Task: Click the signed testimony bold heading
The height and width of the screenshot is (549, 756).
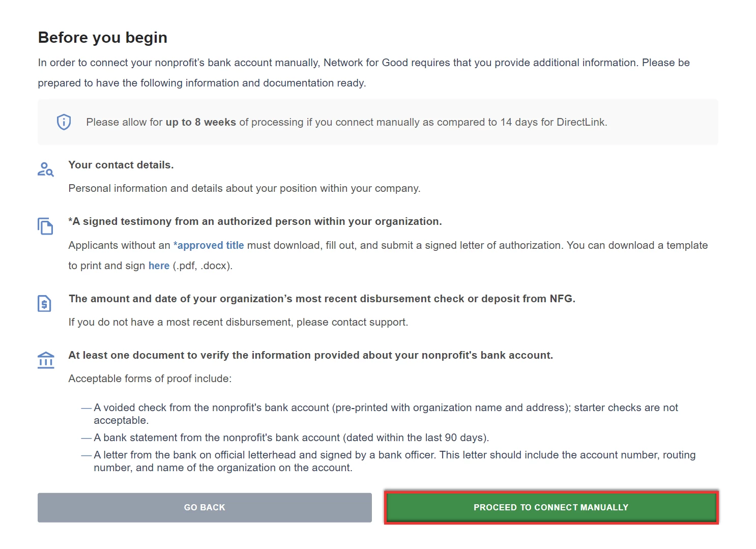Action: pyautogui.click(x=255, y=221)
